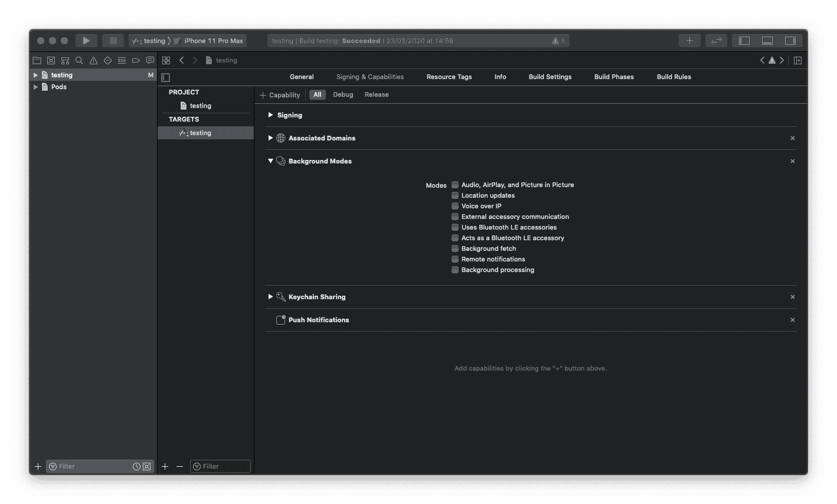Toggle code review arrows button
Image resolution: width=837 pixels, height=504 pixels.
click(716, 41)
